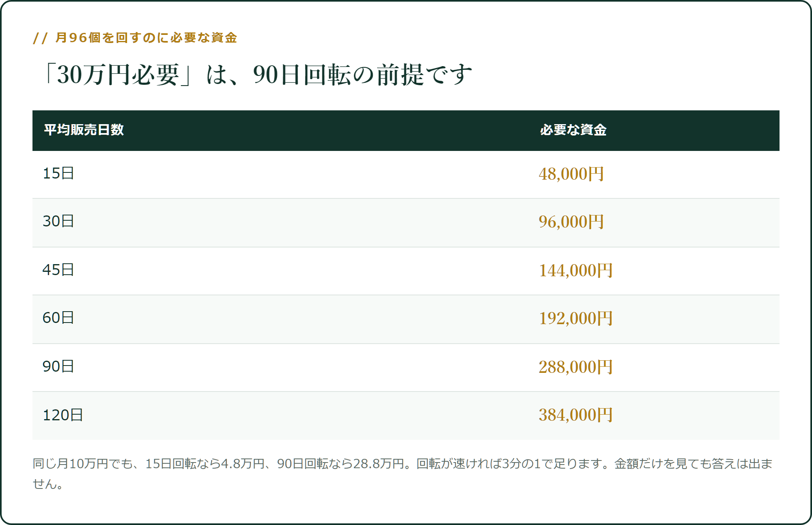Select the '144,000円' value

coord(576,271)
